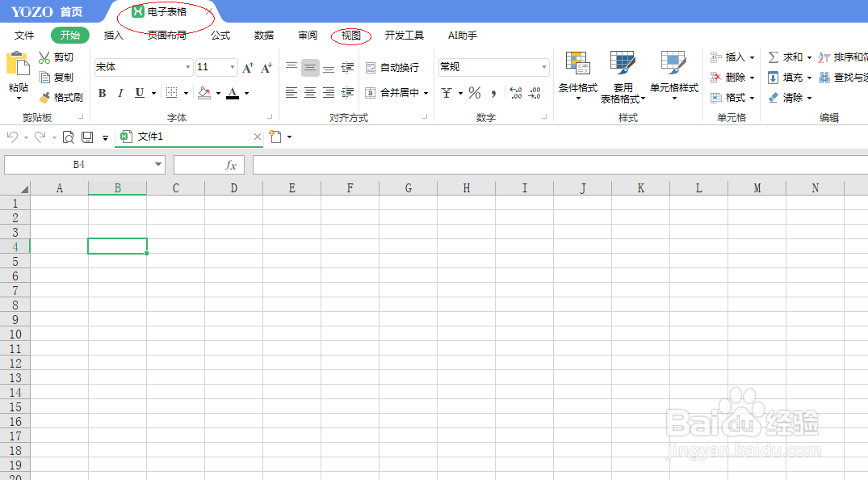Click the decrease decimal places icon

[535, 93]
